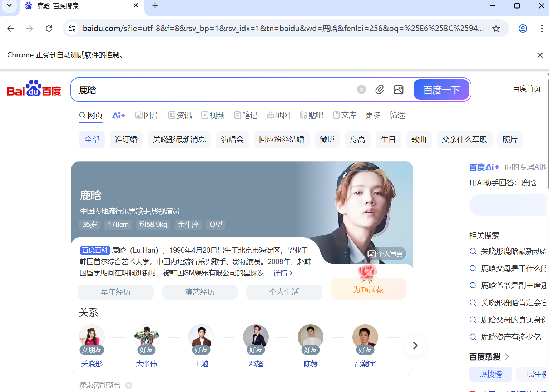Open the 个人生活 section
The width and height of the screenshot is (549, 392).
click(x=284, y=292)
